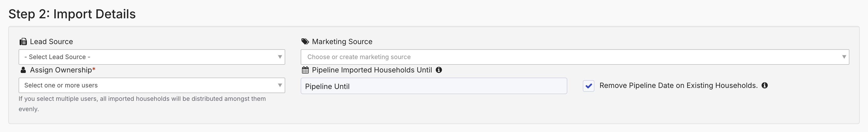The image size is (868, 132).
Task: Uncheck the Remove Pipeline Date checkbox
Action: coord(588,86)
